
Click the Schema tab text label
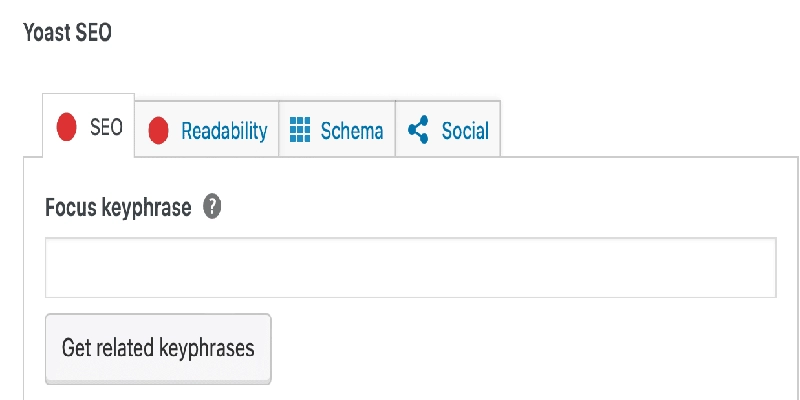[352, 131]
